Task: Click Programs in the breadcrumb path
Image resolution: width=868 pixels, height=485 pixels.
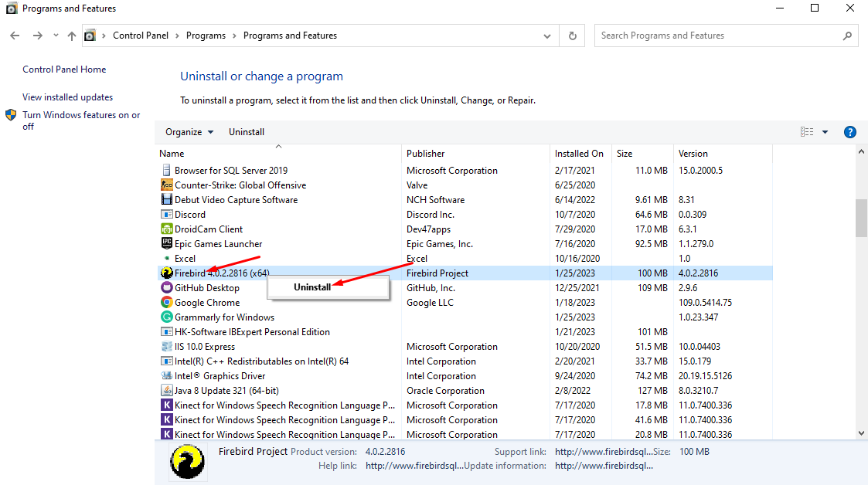Action: point(206,36)
